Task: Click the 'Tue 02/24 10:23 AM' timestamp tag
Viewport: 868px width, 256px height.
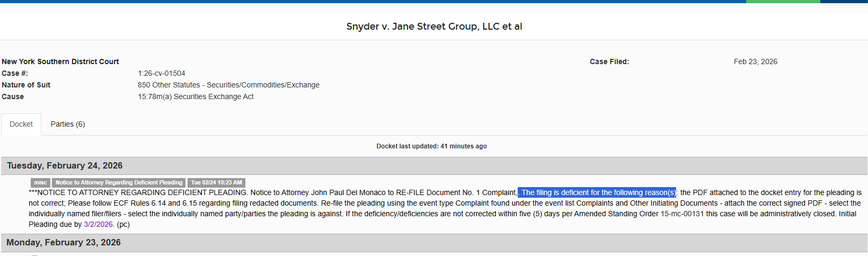Action: pyautogui.click(x=216, y=182)
